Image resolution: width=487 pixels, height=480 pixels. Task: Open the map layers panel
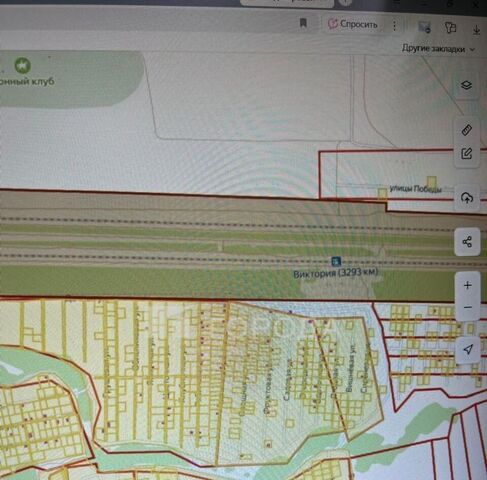[466, 85]
